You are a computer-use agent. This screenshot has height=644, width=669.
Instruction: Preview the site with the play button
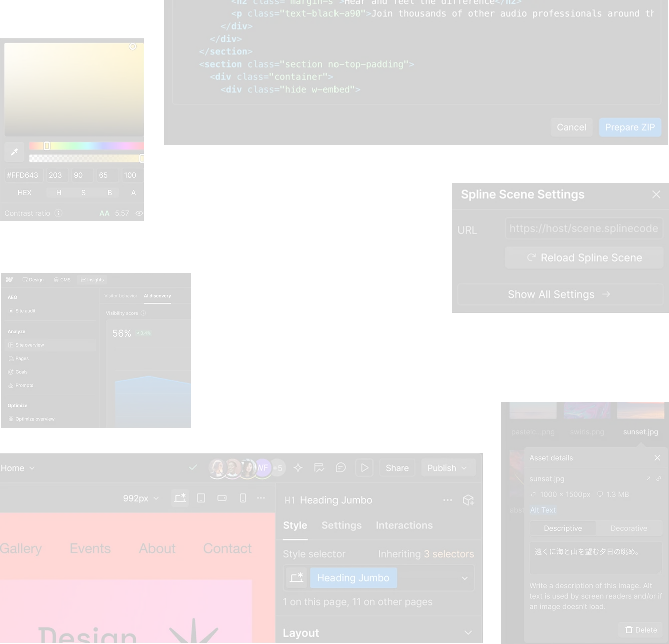pos(365,468)
